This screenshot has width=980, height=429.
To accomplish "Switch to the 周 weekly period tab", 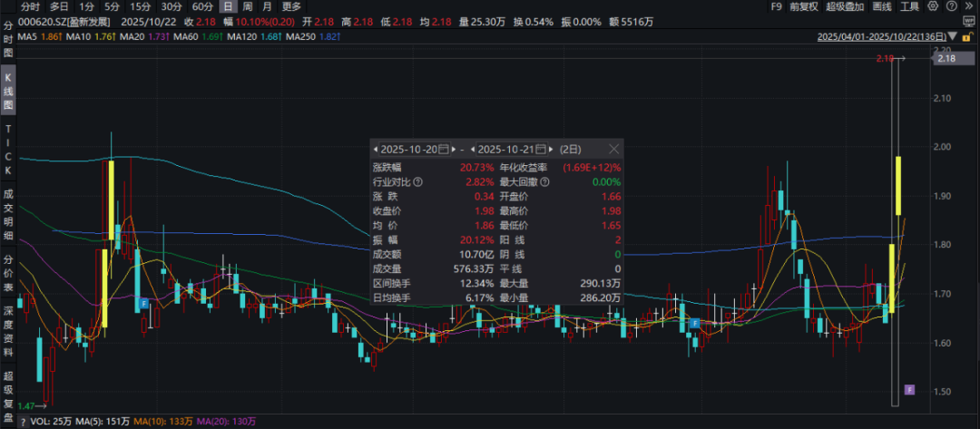I will tap(247, 6).
